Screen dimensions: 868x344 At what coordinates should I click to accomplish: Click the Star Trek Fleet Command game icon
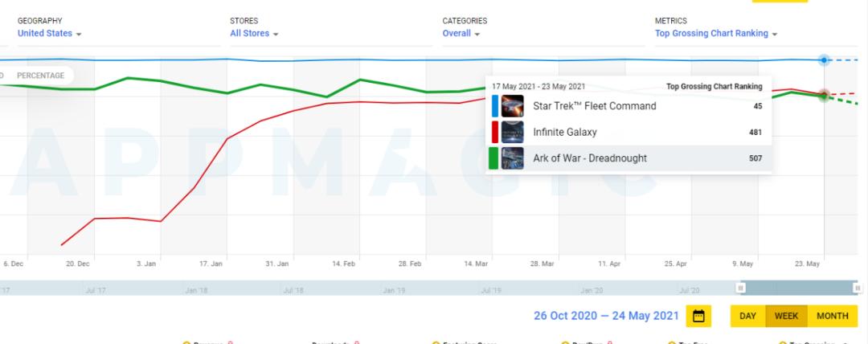[x=512, y=106]
